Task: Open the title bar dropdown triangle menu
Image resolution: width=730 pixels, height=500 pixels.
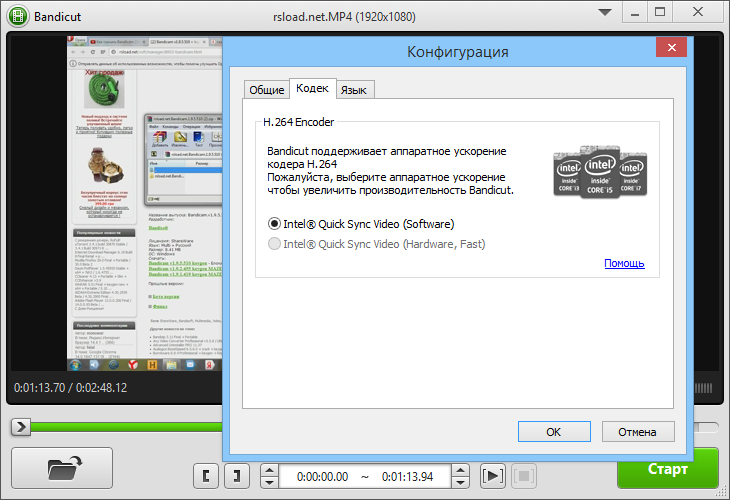Action: pos(605,13)
